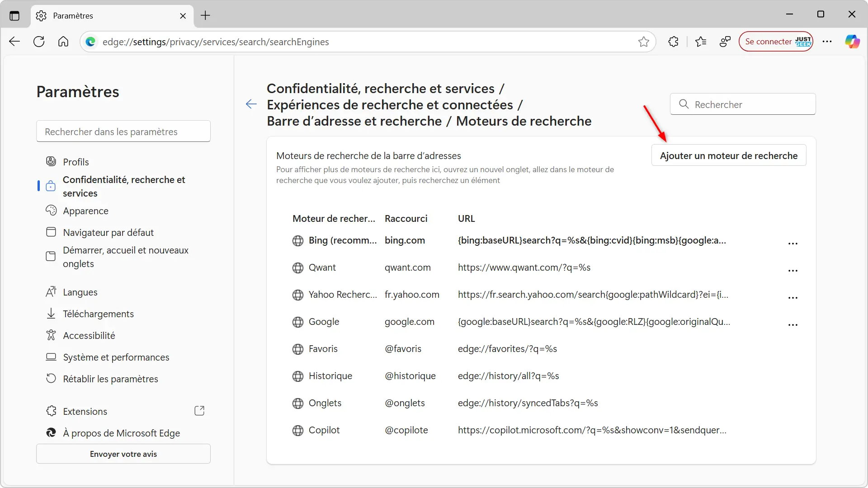Select the @historique shortcut text

pyautogui.click(x=410, y=376)
